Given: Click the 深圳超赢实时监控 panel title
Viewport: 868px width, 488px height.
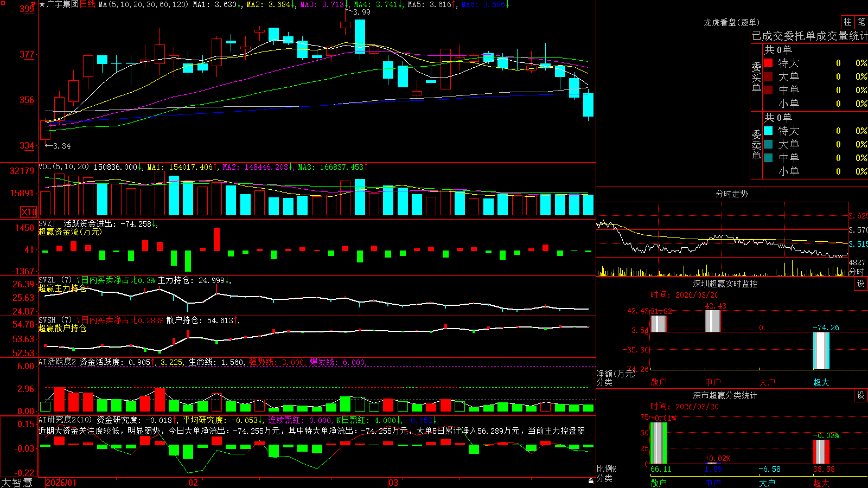Looking at the screenshot, I should (725, 284).
